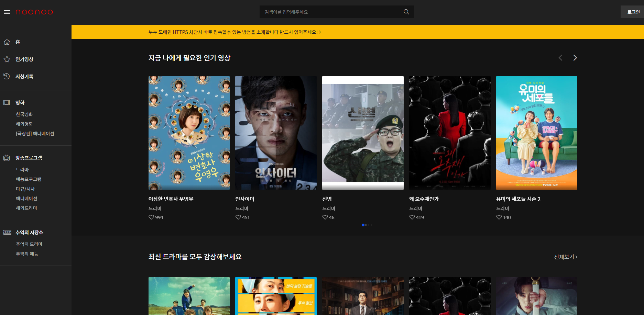Like 유미의 세포들 시즌 2 heart icon
The image size is (644, 315).
(499, 217)
